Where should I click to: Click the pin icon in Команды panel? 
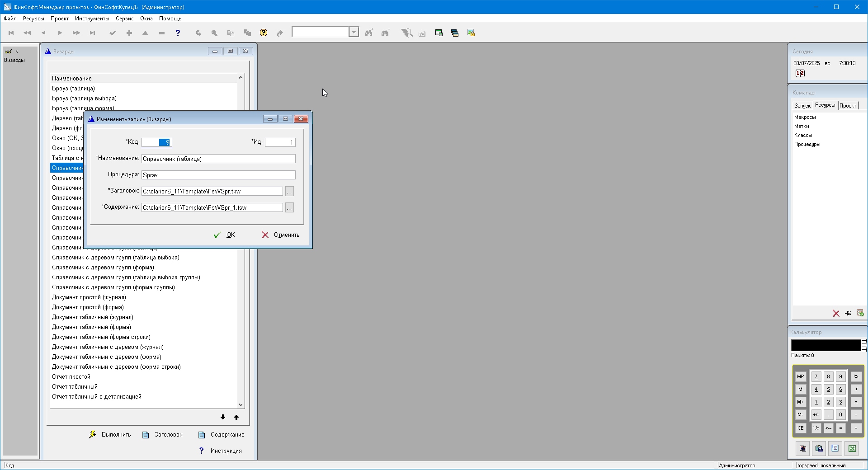click(x=848, y=313)
